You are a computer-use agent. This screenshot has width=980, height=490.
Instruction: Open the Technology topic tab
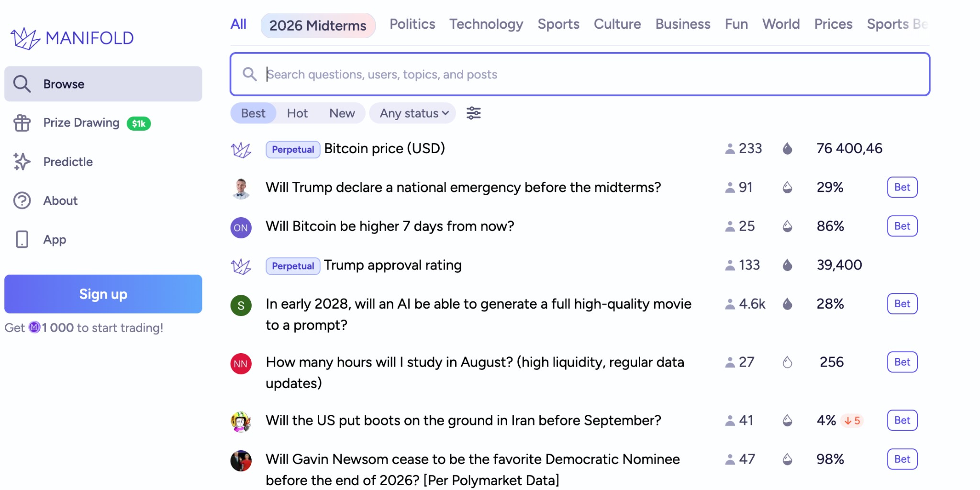pyautogui.click(x=486, y=24)
